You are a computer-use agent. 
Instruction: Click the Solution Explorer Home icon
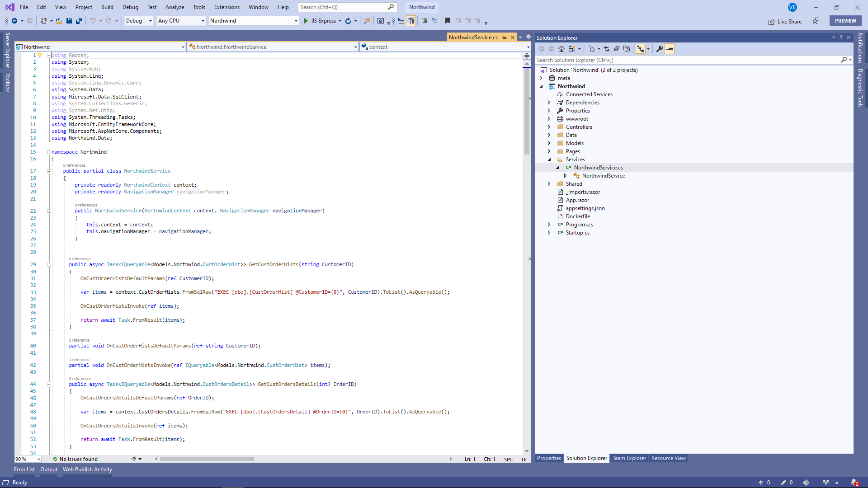561,49
